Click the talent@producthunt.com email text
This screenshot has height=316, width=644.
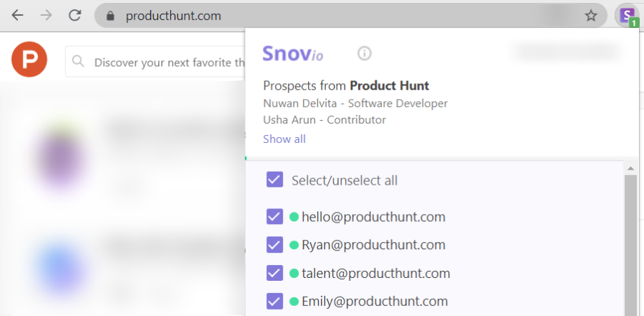point(375,273)
